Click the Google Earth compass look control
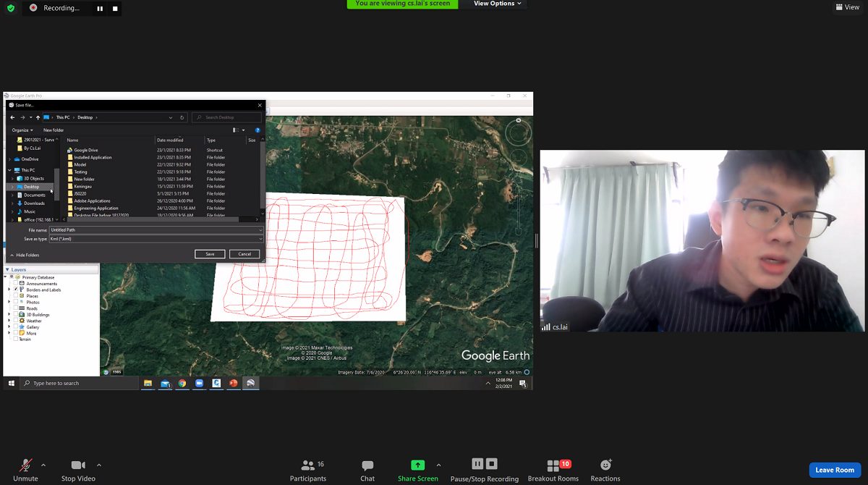 tap(519, 133)
